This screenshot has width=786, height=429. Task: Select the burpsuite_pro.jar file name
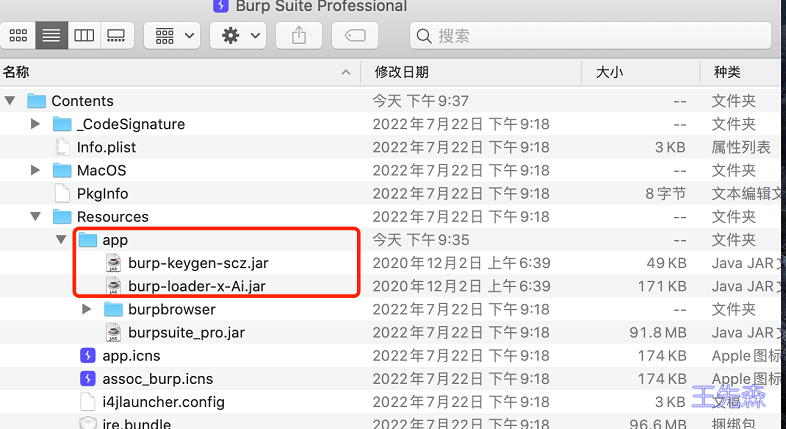pos(186,332)
